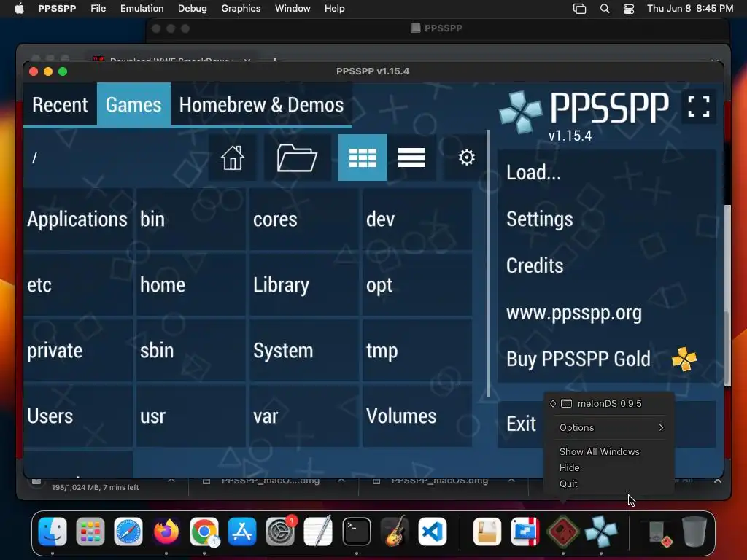Click Stage Manager icon in menu bar
Screen dimensions: 747x560
pos(579,9)
